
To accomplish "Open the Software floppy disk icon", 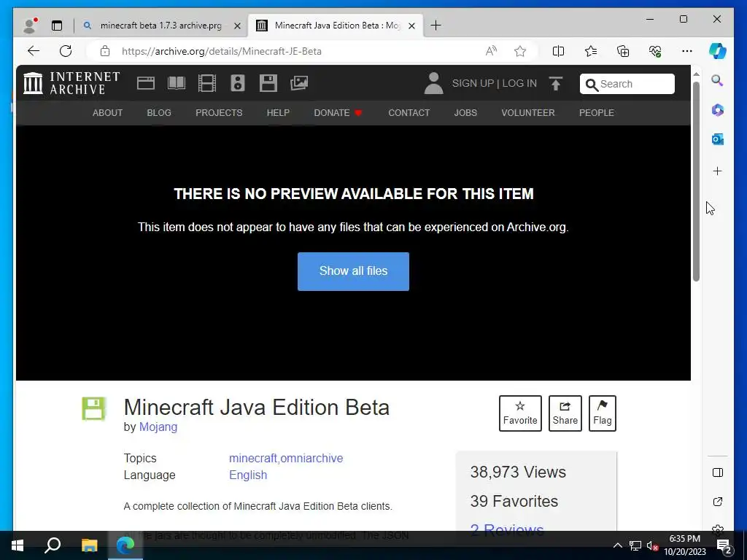I will 268,83.
